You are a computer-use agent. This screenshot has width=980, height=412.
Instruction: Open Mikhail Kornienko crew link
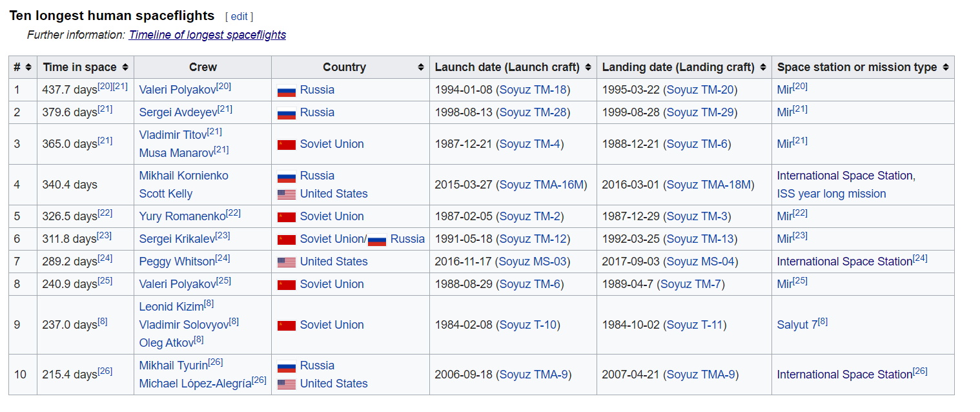click(x=183, y=176)
